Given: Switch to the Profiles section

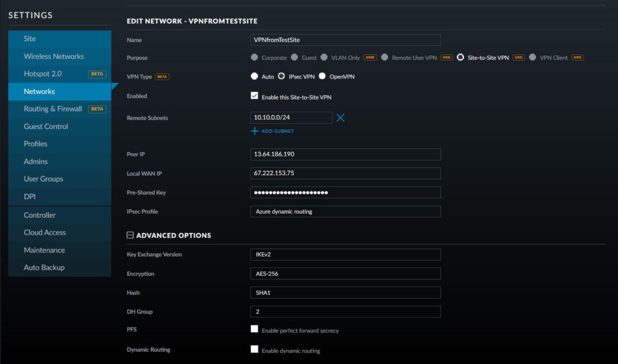Looking at the screenshot, I should (35, 144).
